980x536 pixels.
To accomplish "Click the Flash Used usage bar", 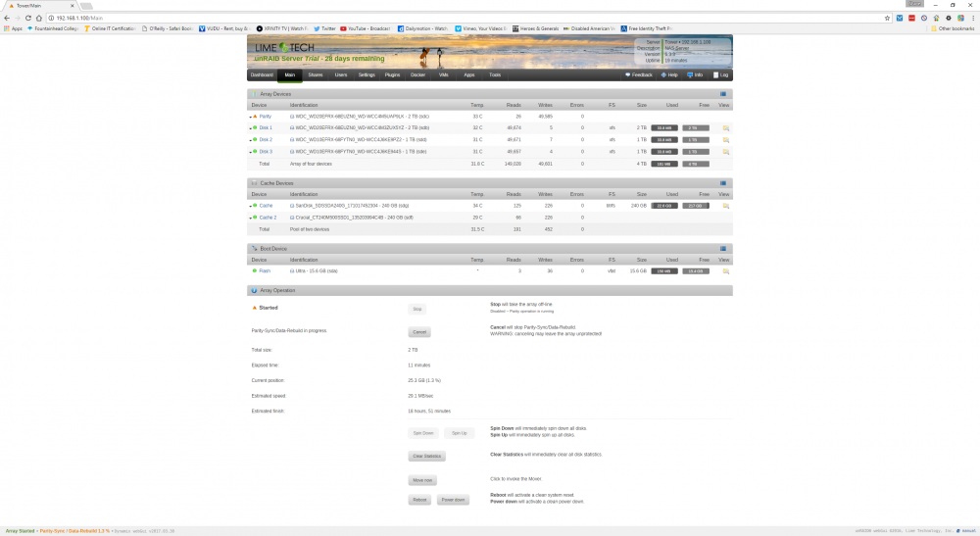I will tap(664, 271).
